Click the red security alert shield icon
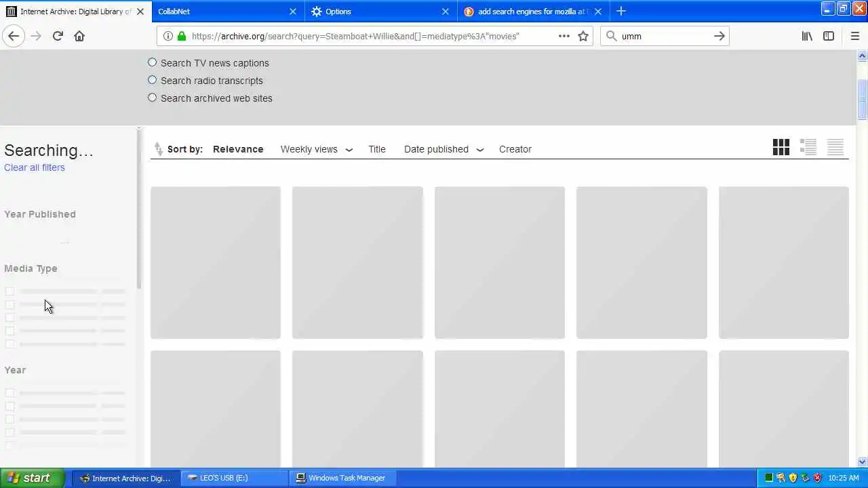Viewport: 868px width, 488px height. (817, 478)
